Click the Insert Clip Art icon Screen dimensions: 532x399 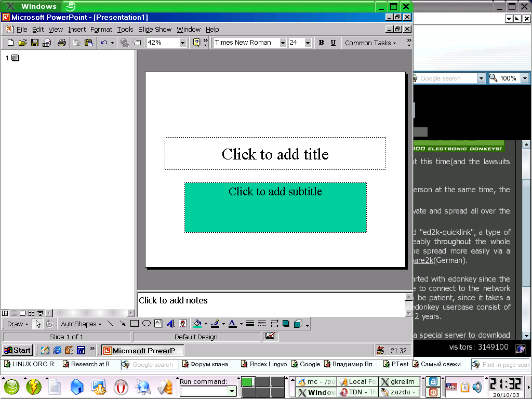(182, 324)
